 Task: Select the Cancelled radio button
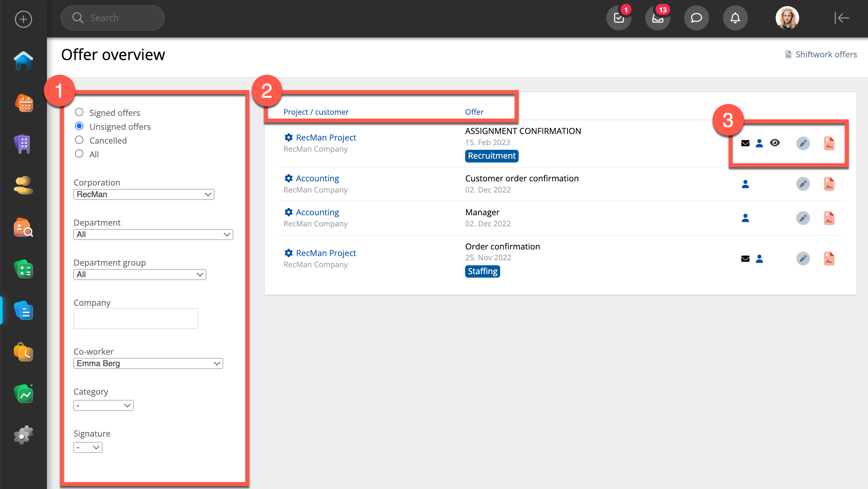pyautogui.click(x=79, y=140)
